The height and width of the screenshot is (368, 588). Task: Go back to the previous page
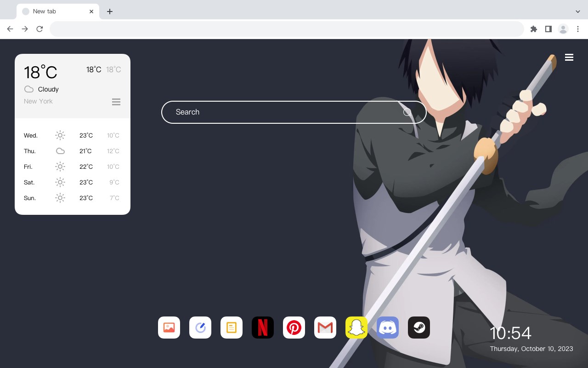(10, 29)
